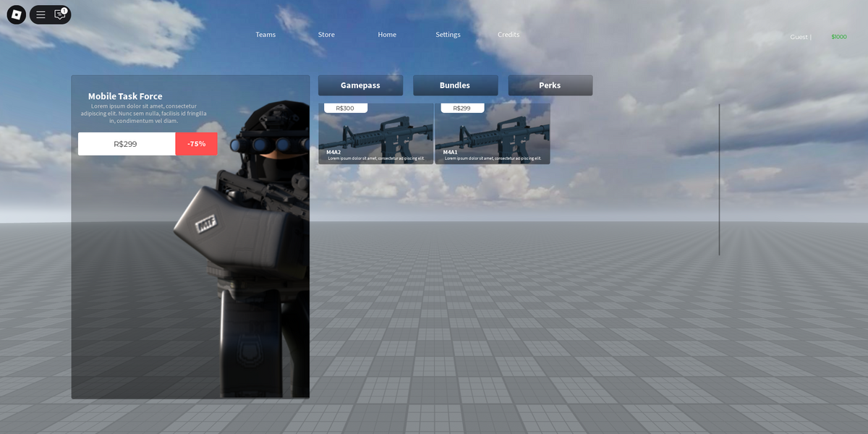
Task: Switch to the Gamepass tab
Action: [x=360, y=85]
